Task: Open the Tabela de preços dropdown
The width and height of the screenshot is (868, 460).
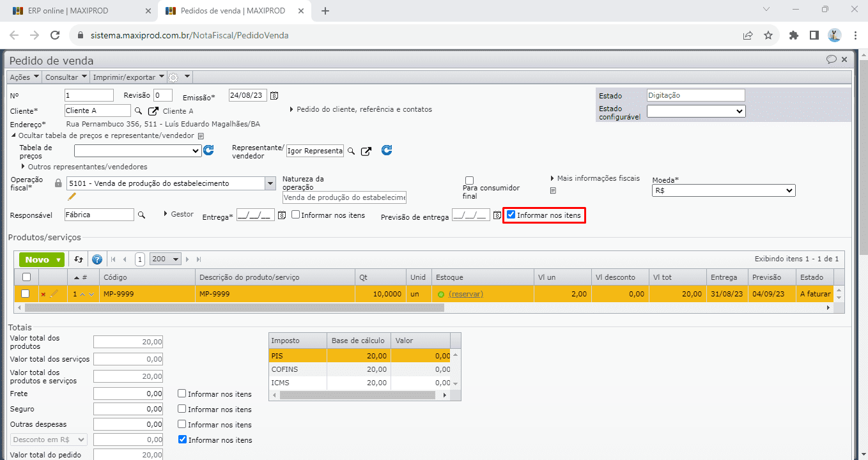Action: [x=137, y=151]
